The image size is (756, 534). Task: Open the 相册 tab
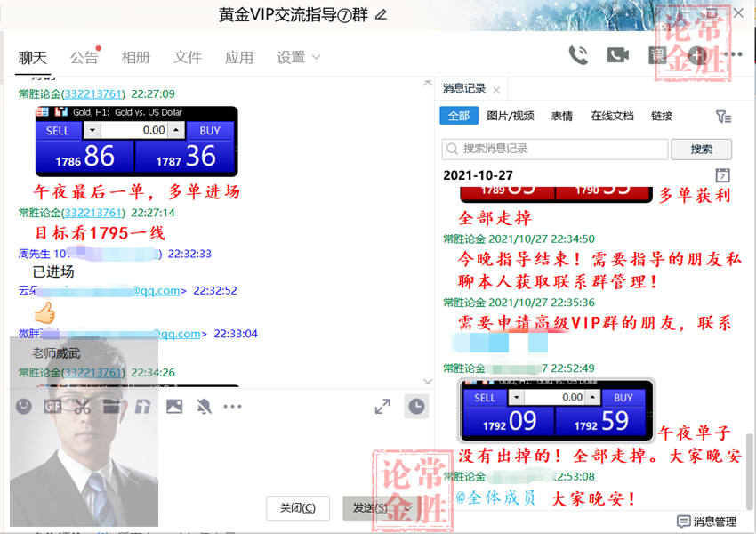click(x=135, y=58)
